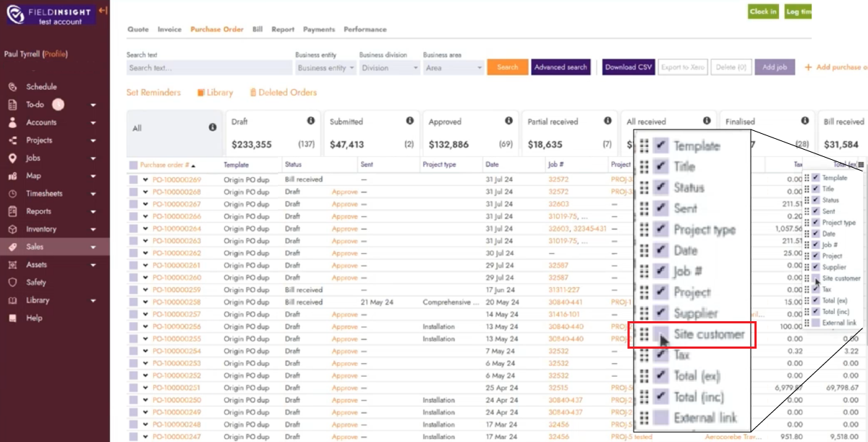Switch to the Invoice tab
Screen dimensions: 868x442
[x=169, y=30]
